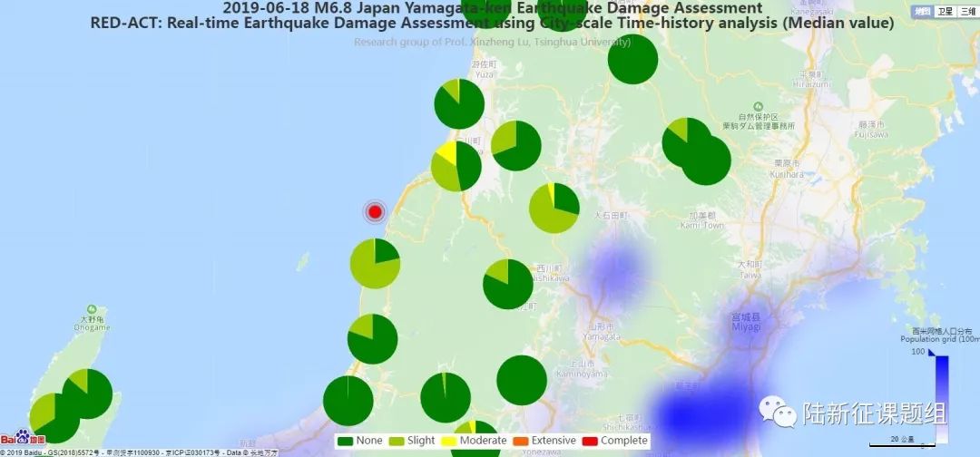This screenshot has width=980, height=457.
Task: Switch to 卫星 satellite view tab
Action: (x=946, y=11)
